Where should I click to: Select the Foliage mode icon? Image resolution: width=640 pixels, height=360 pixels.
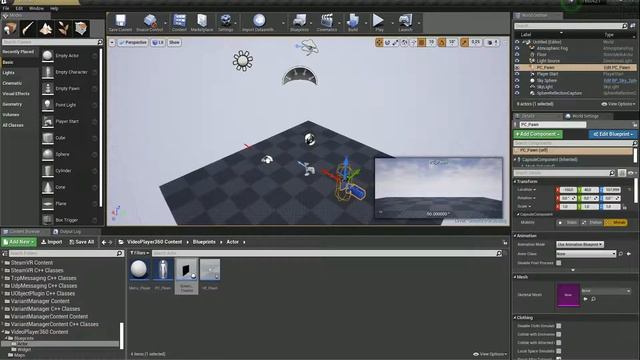tap(63, 29)
